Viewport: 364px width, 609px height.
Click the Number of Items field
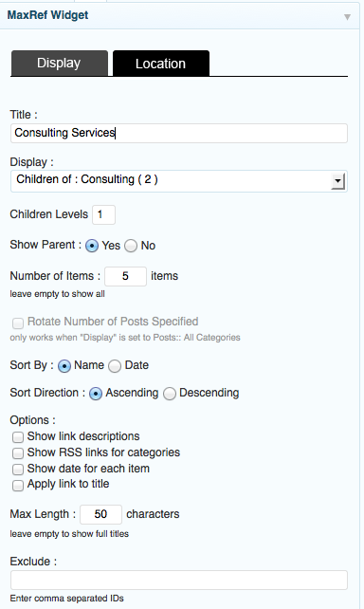click(126, 276)
